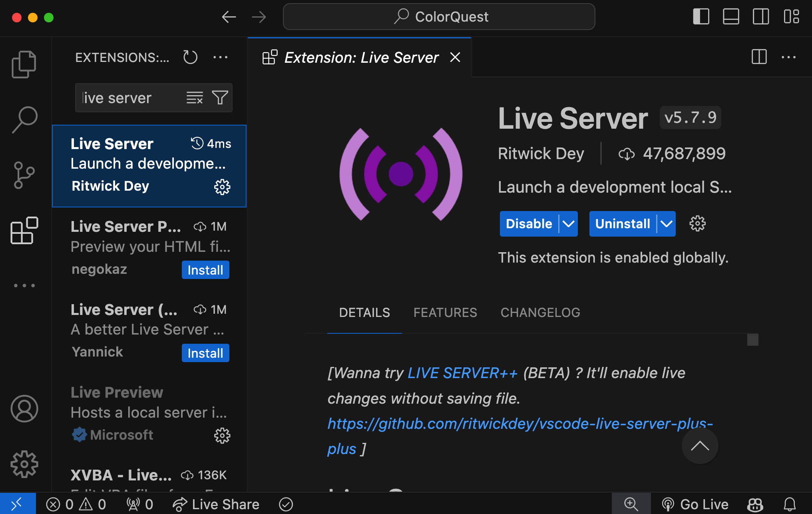Open publisher Ritwick Dey link
This screenshot has width=812, height=514.
(541, 153)
